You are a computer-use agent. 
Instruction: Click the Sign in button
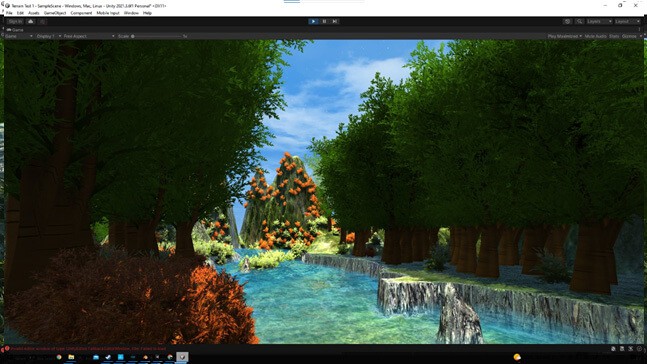(15, 21)
